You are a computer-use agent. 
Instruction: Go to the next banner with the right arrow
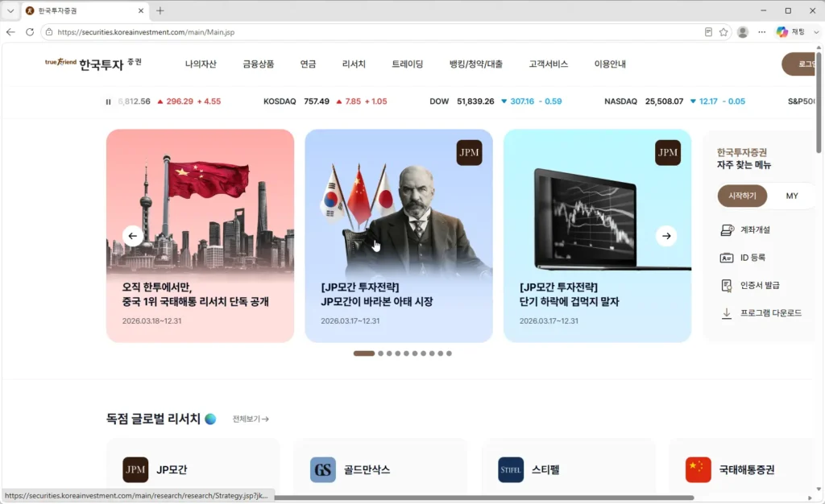666,236
